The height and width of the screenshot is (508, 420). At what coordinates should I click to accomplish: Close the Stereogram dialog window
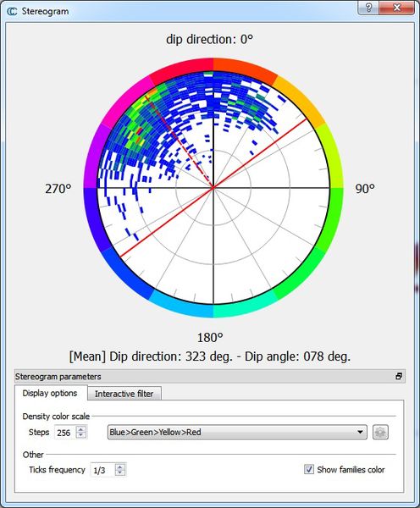point(397,7)
